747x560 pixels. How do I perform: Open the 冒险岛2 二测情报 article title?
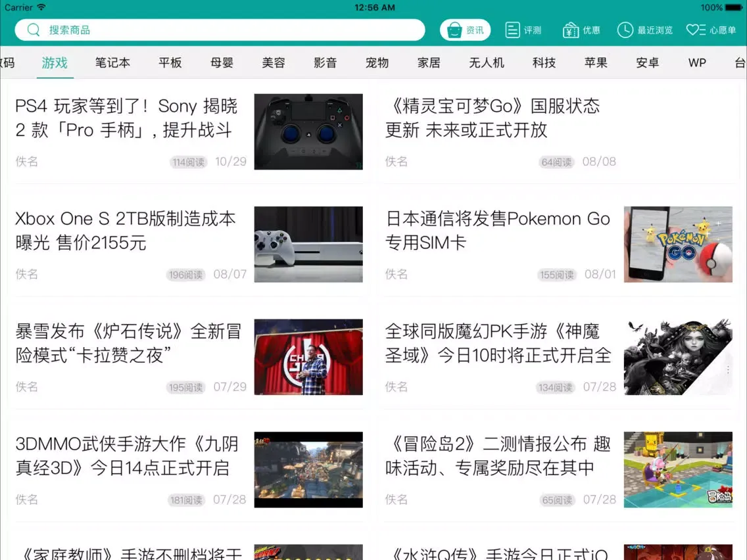click(x=498, y=455)
